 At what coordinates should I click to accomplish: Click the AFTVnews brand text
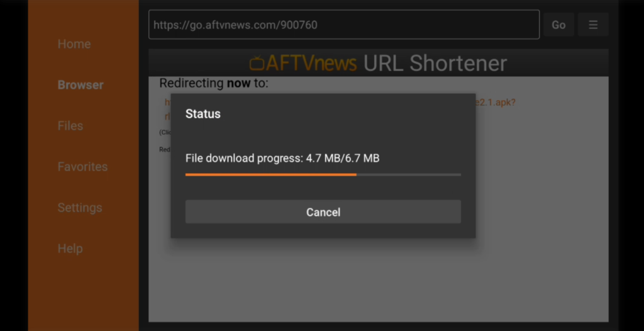[x=311, y=64]
